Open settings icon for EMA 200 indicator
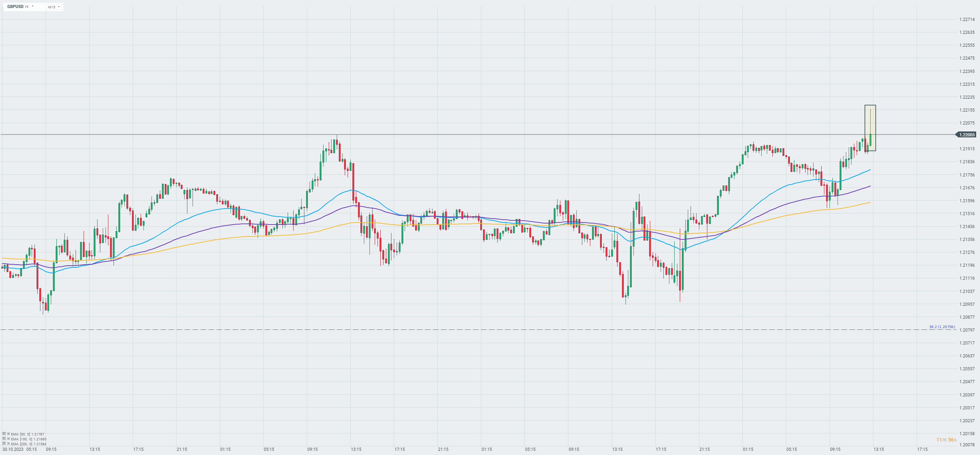980x455 pixels. 4,443
